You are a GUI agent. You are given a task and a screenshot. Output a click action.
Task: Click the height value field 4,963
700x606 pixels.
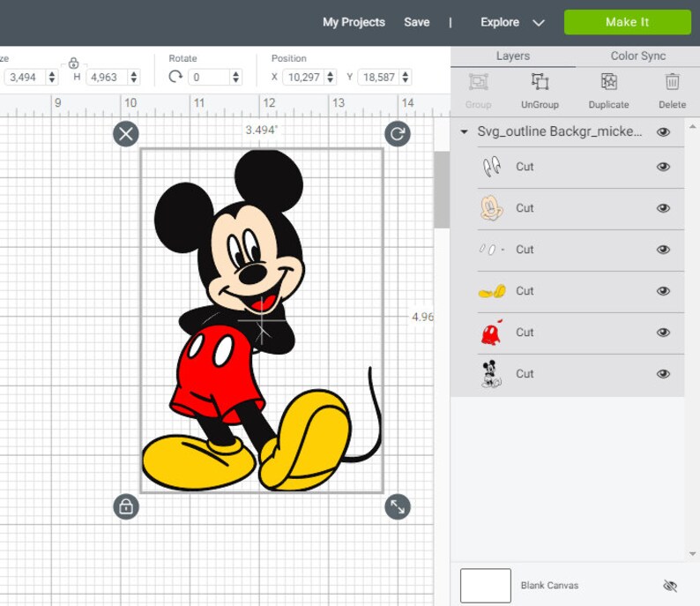[106, 78]
